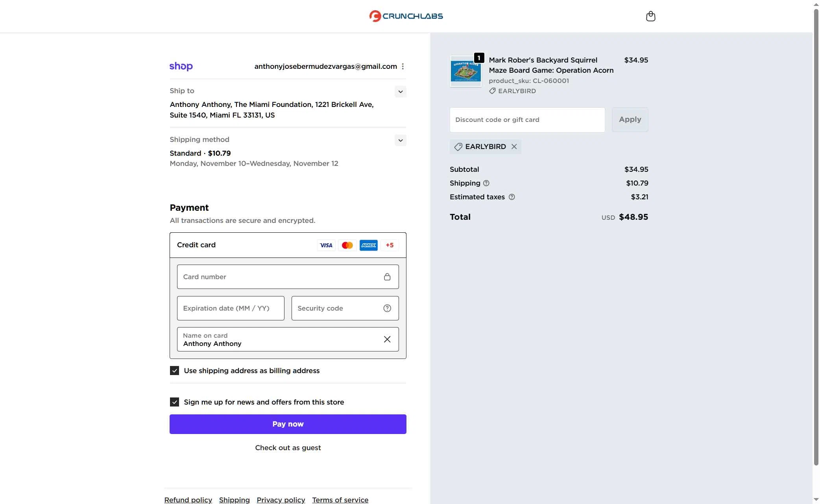This screenshot has height=504, width=820.
Task: Click the security code help icon
Action: point(387,308)
